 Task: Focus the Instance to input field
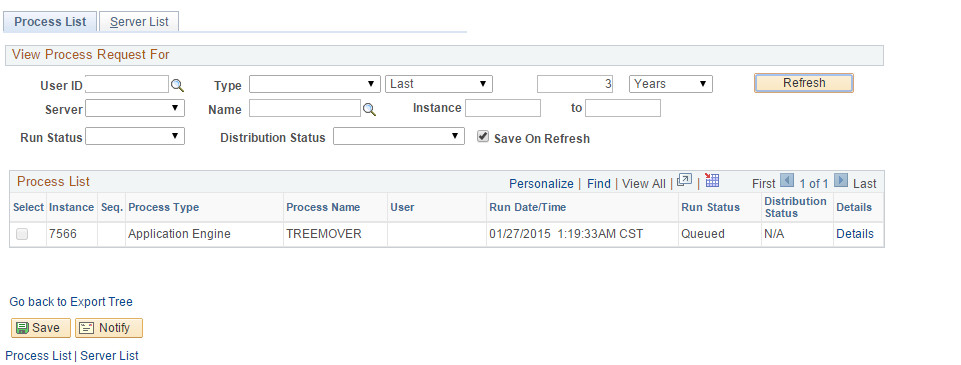point(623,108)
